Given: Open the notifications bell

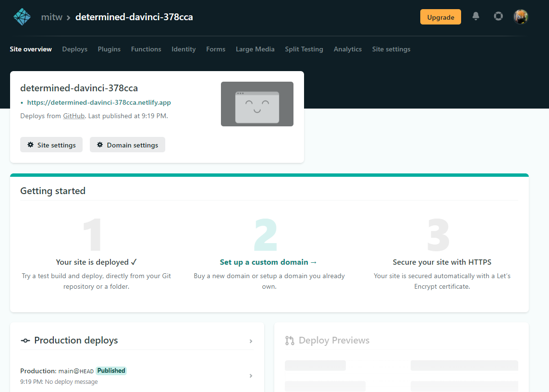Looking at the screenshot, I should tap(476, 16).
